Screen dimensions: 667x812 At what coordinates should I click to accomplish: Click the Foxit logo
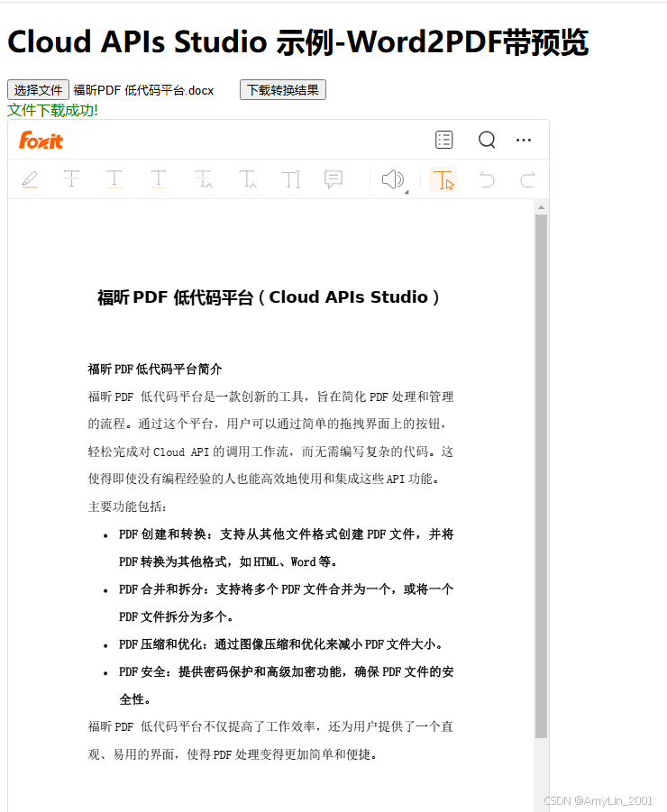41,141
